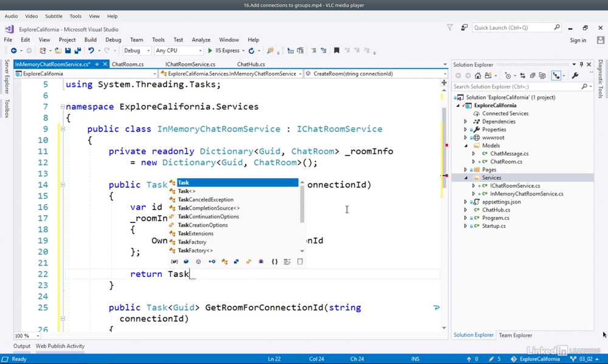Open the account icon beside Sign in
608x364 pixels.
pyautogui.click(x=601, y=40)
